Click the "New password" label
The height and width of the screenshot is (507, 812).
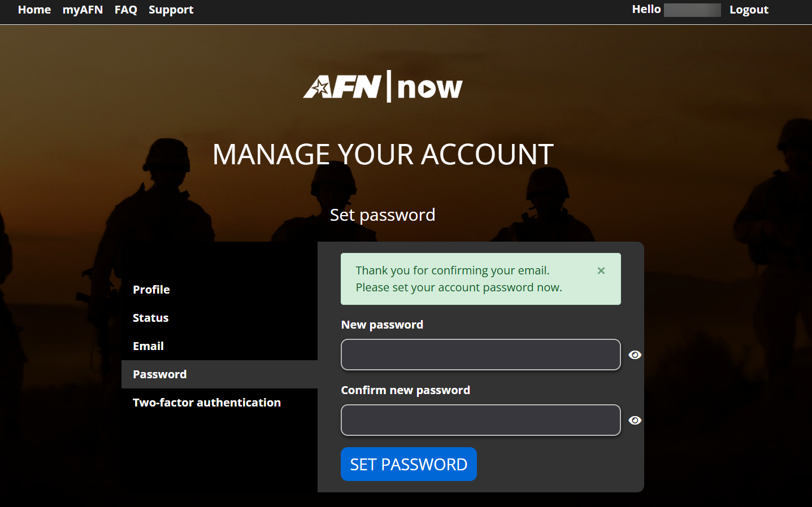[382, 325]
